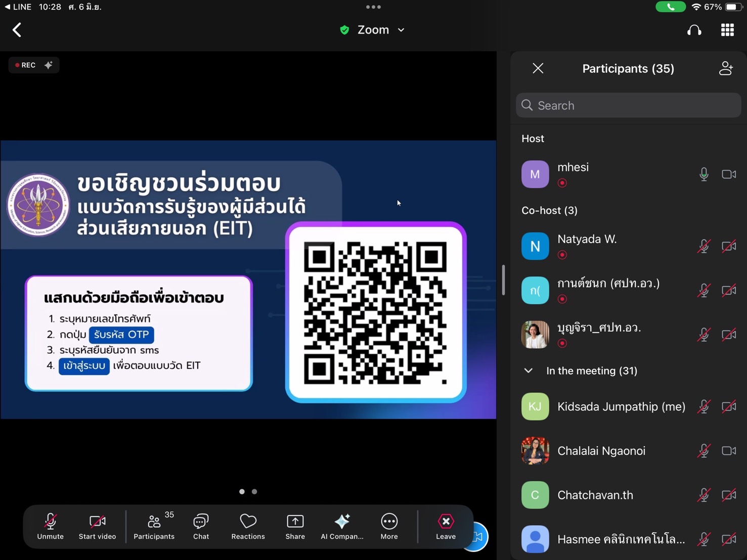Return to LINE app from the status bar
Viewport: 747px width, 560px height.
click(x=18, y=7)
